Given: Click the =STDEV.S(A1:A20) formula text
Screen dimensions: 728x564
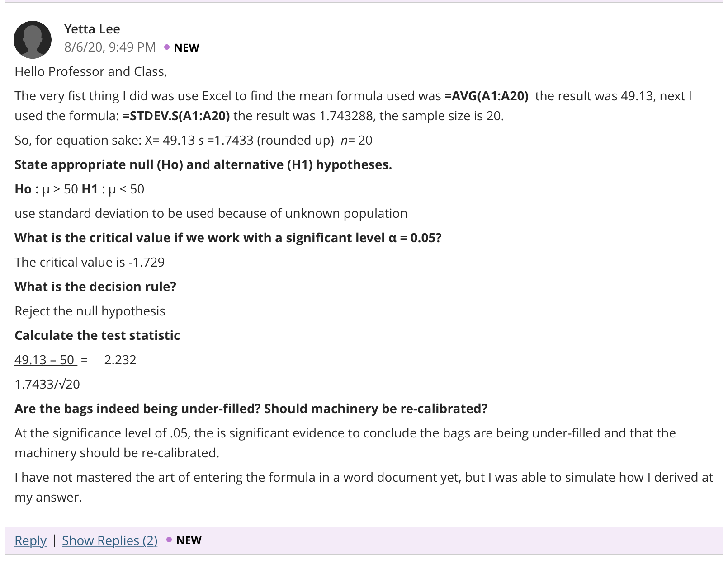Looking at the screenshot, I should click(176, 116).
